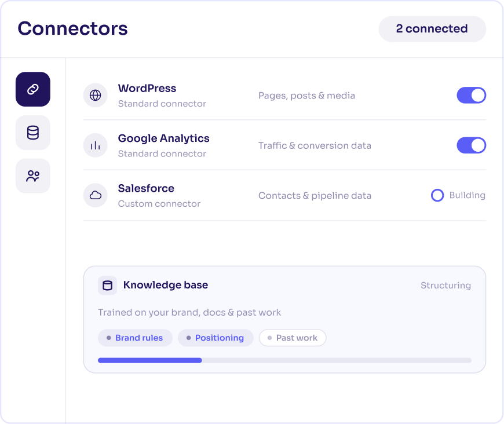Viewport: 504px width, 424px height.
Task: Click the Structuring status label
Action: point(446,286)
